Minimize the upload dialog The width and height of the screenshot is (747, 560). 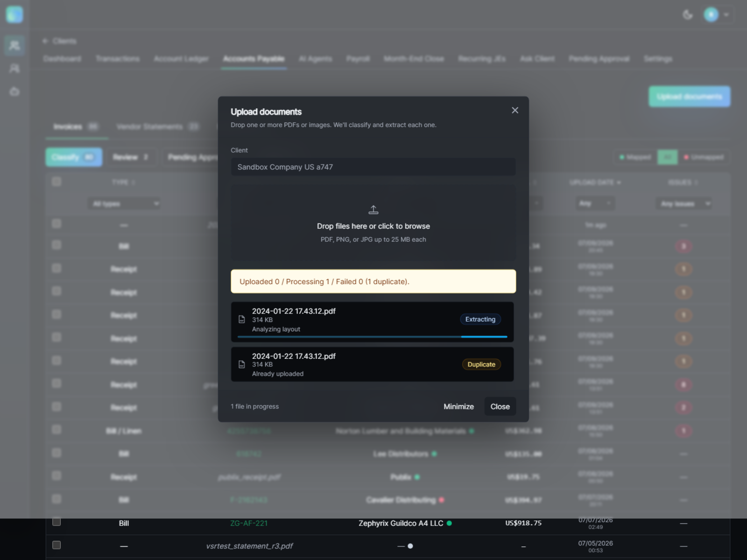(458, 406)
